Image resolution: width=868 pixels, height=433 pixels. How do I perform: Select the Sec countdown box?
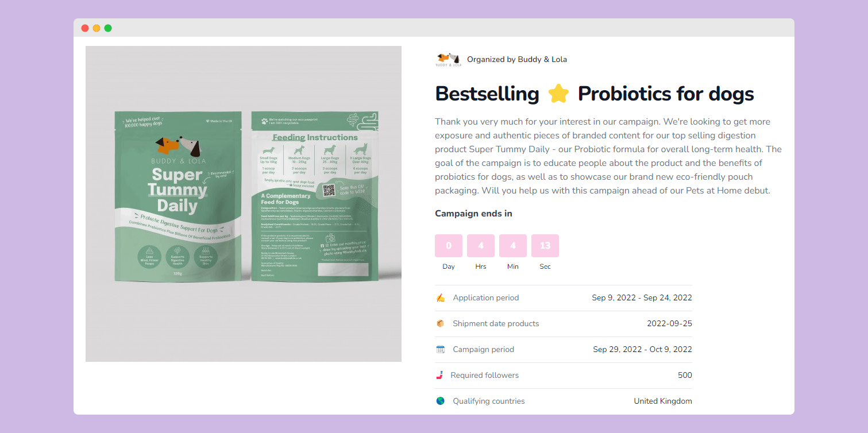pyautogui.click(x=545, y=246)
